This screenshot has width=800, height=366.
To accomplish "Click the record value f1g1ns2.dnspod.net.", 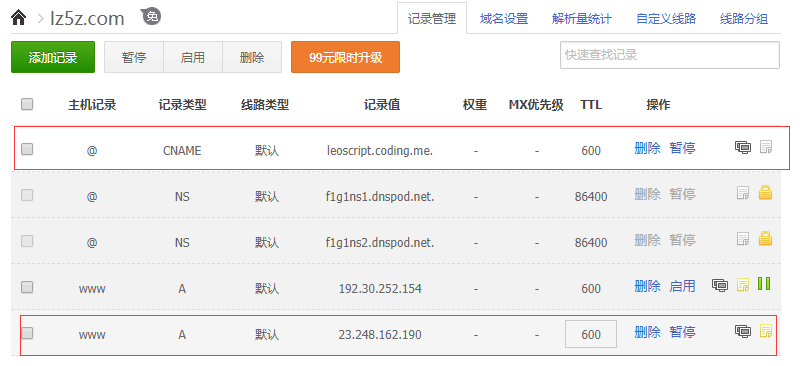I will [x=380, y=242].
